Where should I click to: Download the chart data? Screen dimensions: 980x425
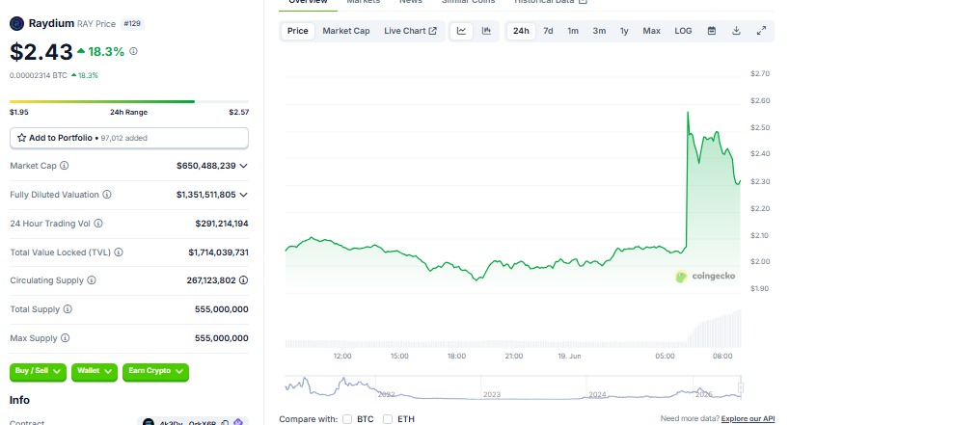point(736,31)
